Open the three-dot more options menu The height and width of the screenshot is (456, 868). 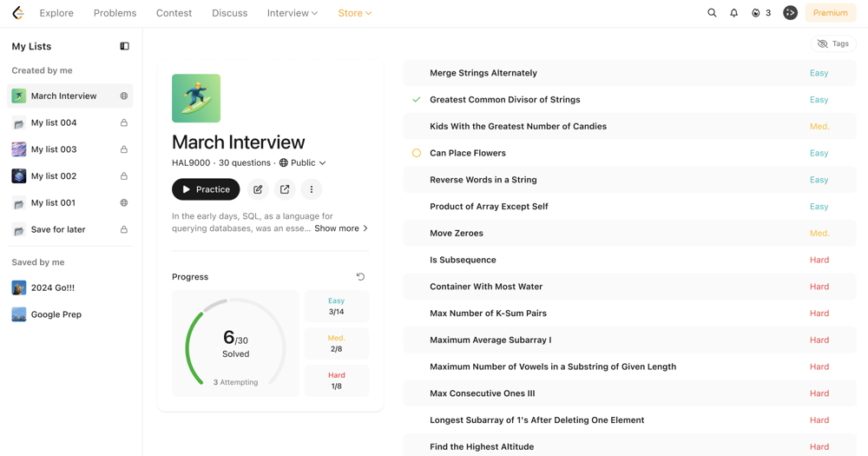coord(312,189)
